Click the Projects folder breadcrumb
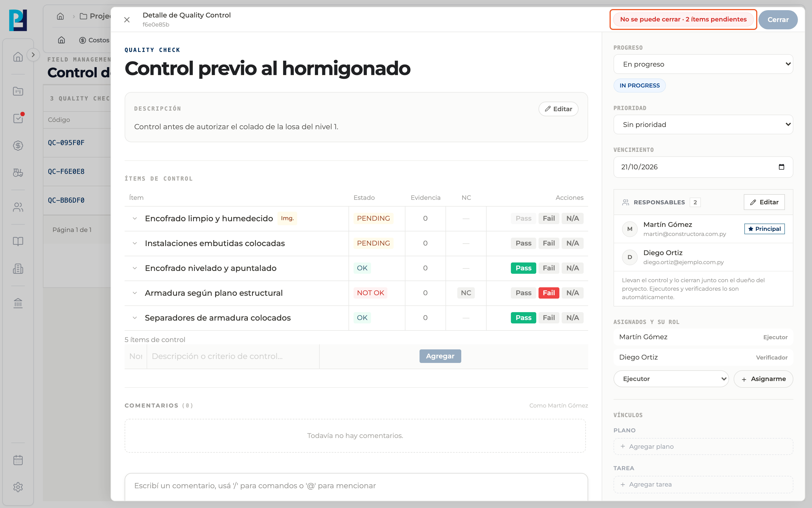 [95, 16]
